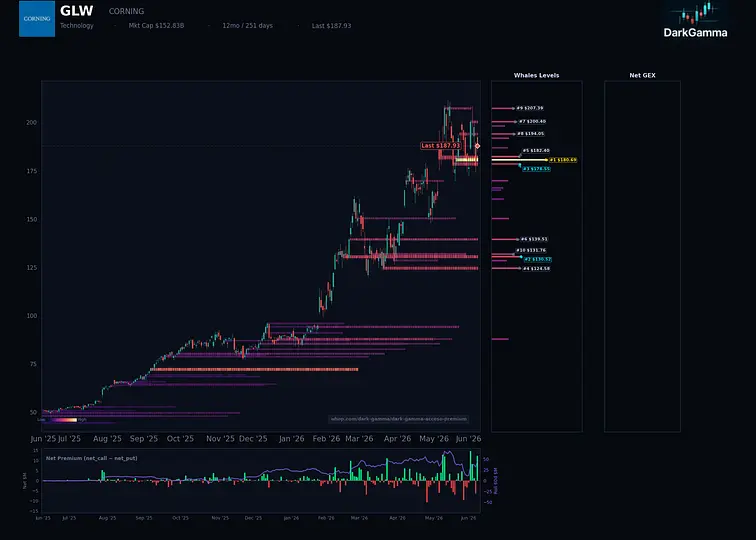Click the Last $187.93 diamond marker on chart
Screen dimensions: 756x540
(x=477, y=146)
